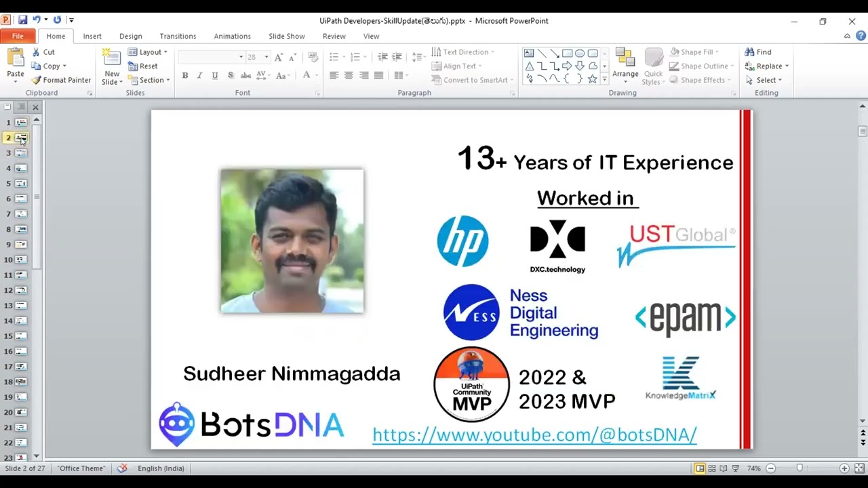Click the Cut scissors button
868x488 pixels.
(x=43, y=52)
